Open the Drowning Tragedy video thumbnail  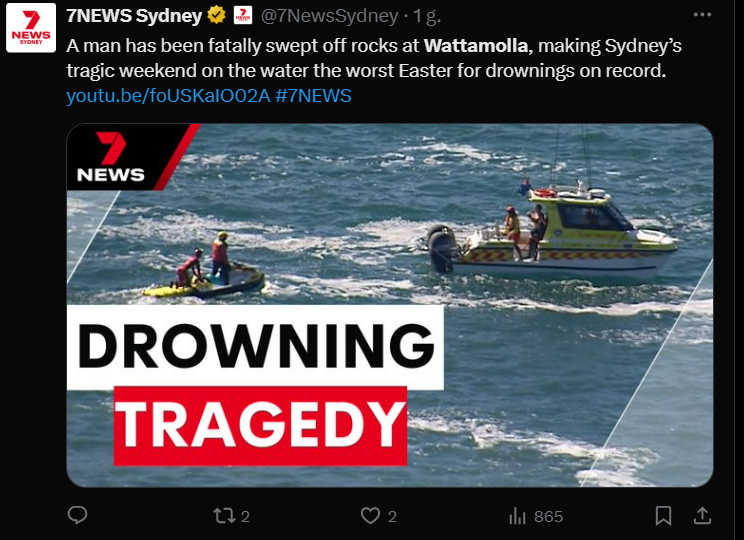tap(390, 305)
